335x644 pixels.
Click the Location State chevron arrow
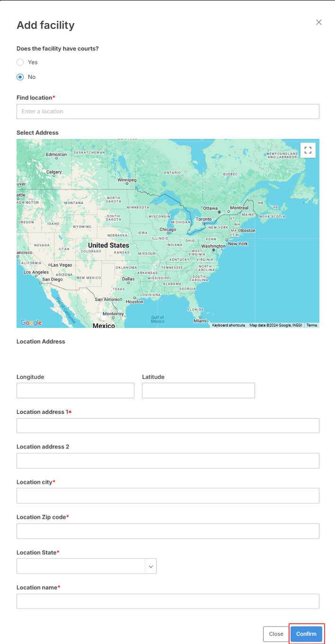[x=151, y=566]
